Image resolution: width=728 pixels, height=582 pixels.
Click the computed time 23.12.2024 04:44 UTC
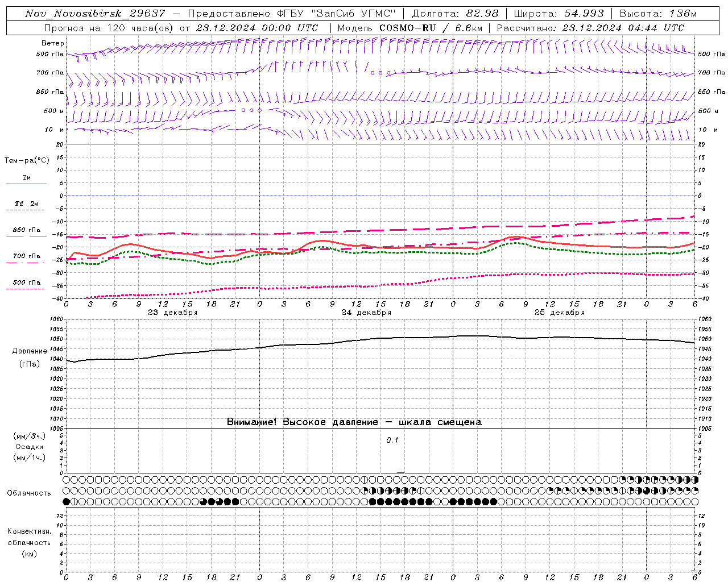[x=623, y=28]
